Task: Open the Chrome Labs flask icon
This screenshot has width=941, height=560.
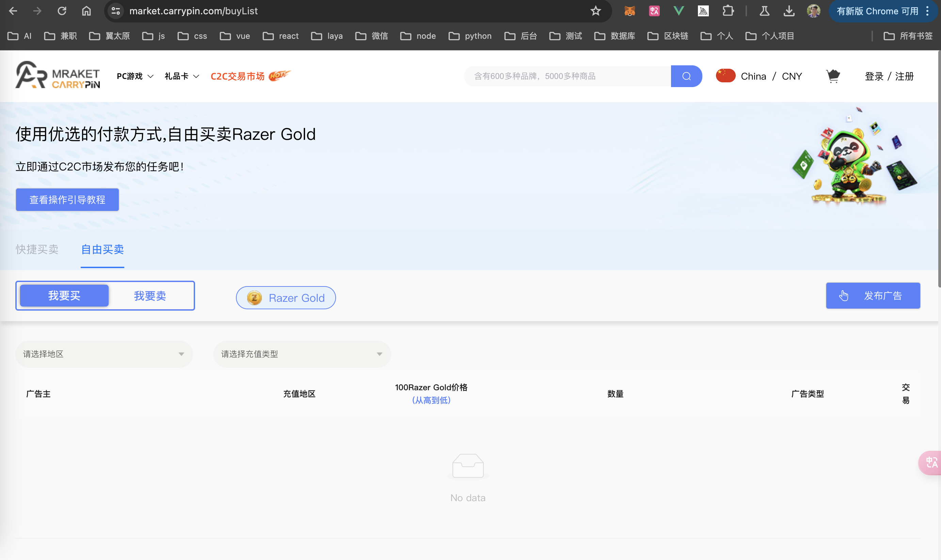Action: pyautogui.click(x=764, y=11)
